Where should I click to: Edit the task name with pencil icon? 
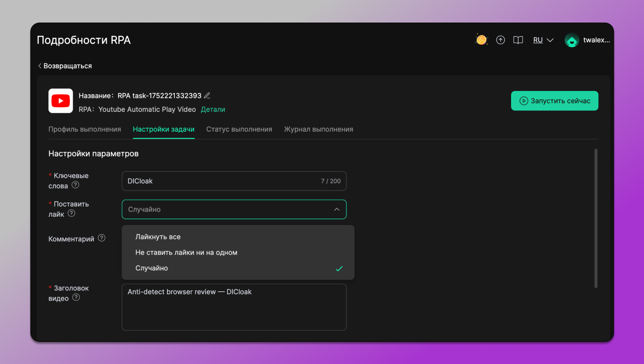(x=207, y=95)
